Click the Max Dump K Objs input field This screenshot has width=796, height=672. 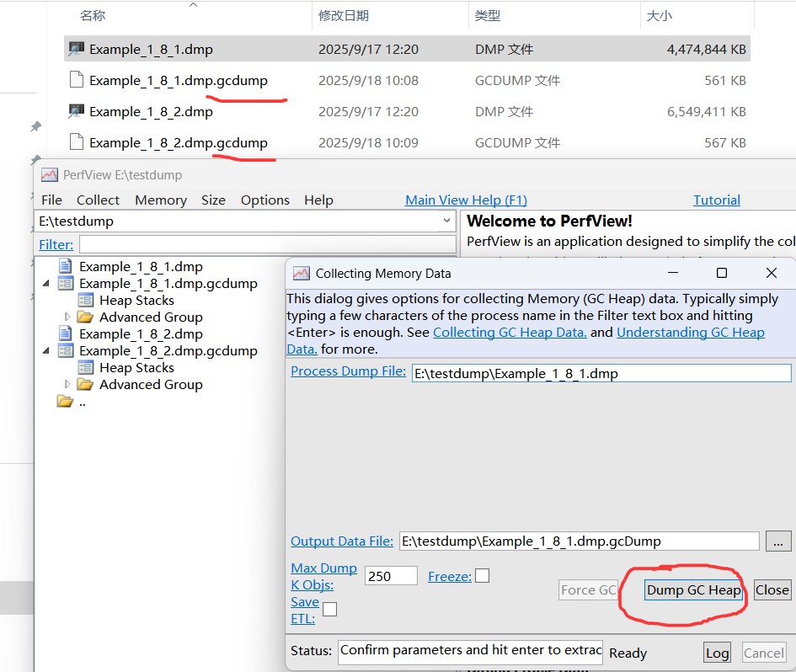click(391, 576)
